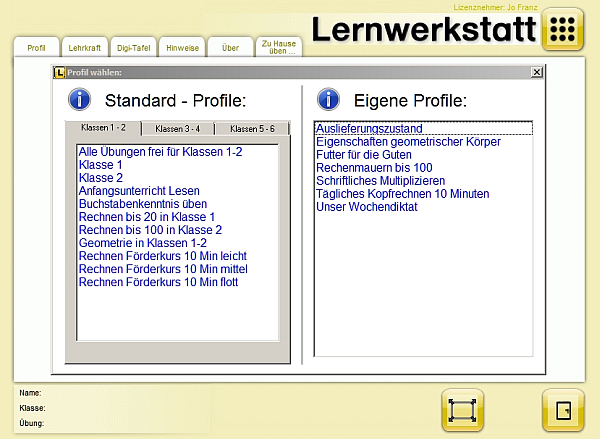Click the exit door icon button
Image resolution: width=600 pixels, height=439 pixels.
[563, 410]
